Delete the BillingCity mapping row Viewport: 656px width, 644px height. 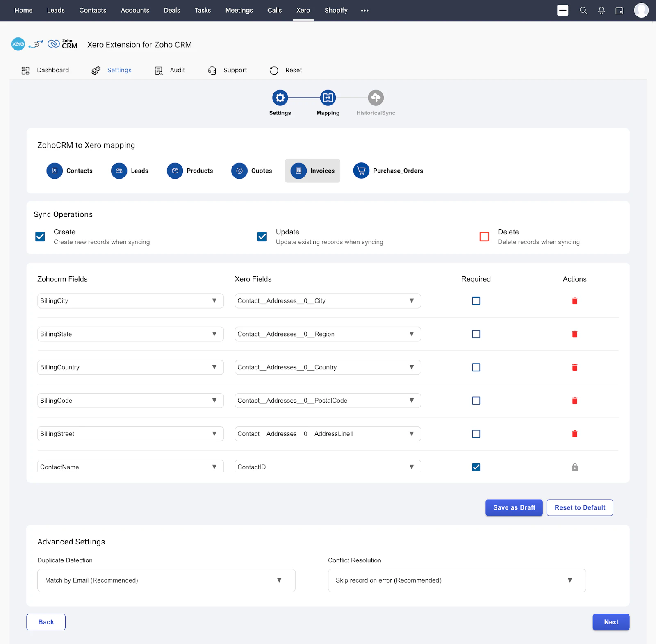(x=574, y=301)
